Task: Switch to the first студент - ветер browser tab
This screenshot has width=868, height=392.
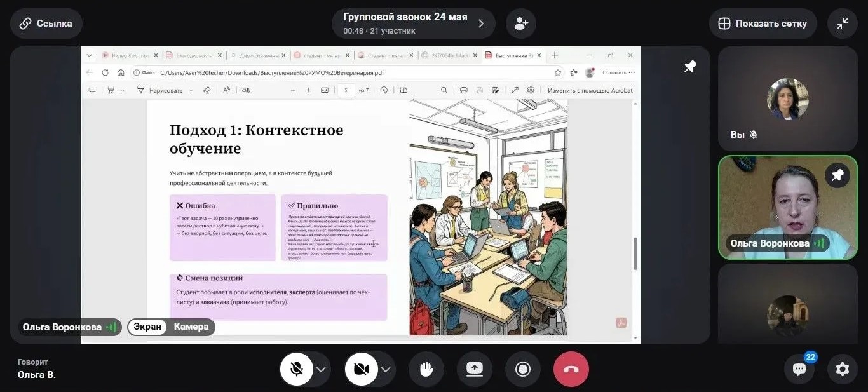Action: (321, 55)
